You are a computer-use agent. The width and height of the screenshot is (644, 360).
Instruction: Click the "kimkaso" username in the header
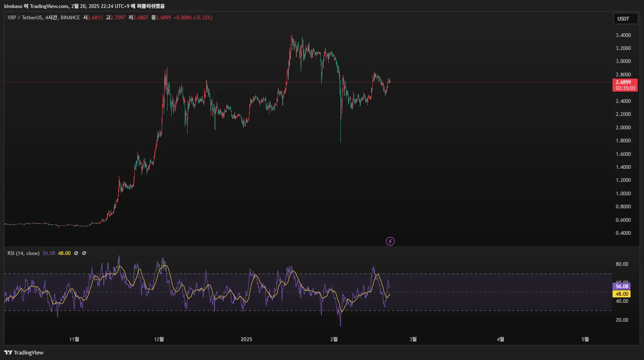[13, 6]
